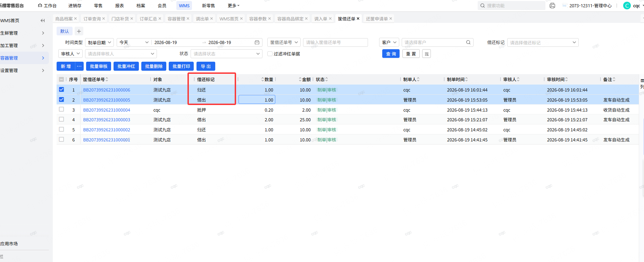Enable 过滤冲红单据 checkbox
644x262 pixels.
tap(270, 54)
